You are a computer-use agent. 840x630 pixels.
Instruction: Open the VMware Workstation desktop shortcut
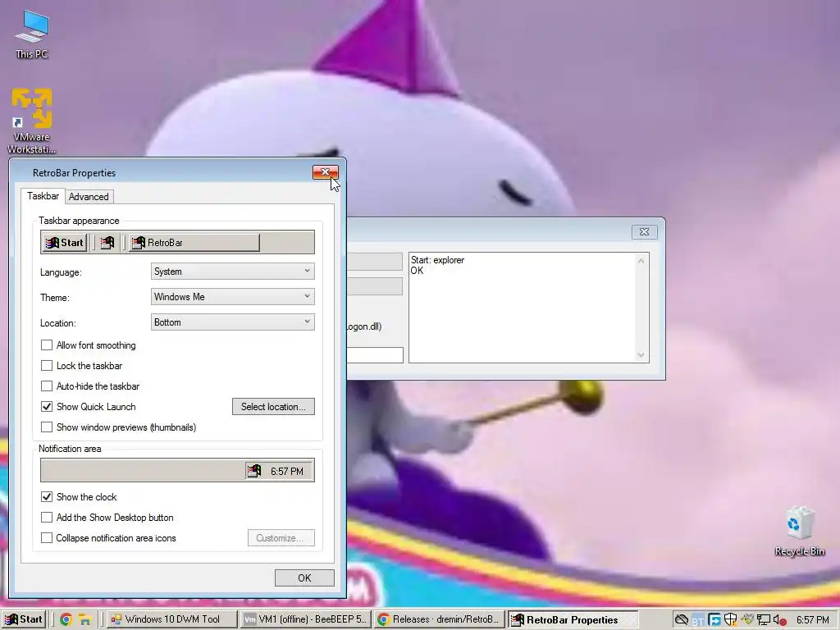[x=32, y=121]
